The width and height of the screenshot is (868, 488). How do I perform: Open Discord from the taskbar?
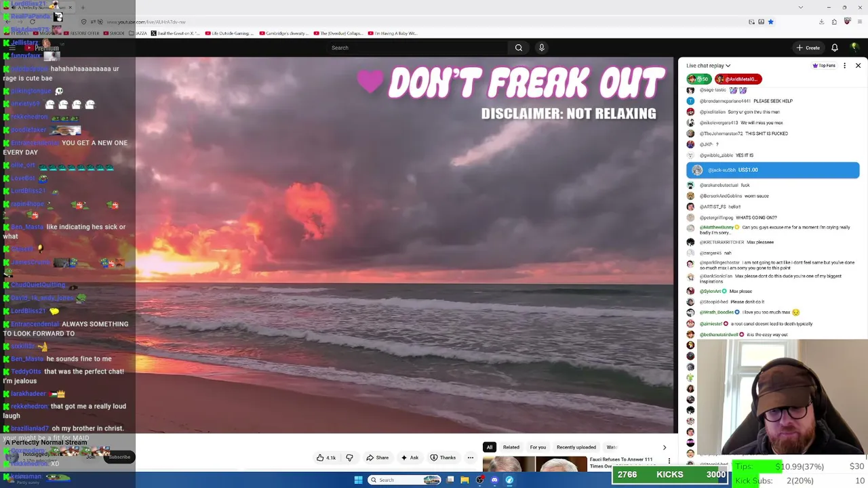[494, 480]
